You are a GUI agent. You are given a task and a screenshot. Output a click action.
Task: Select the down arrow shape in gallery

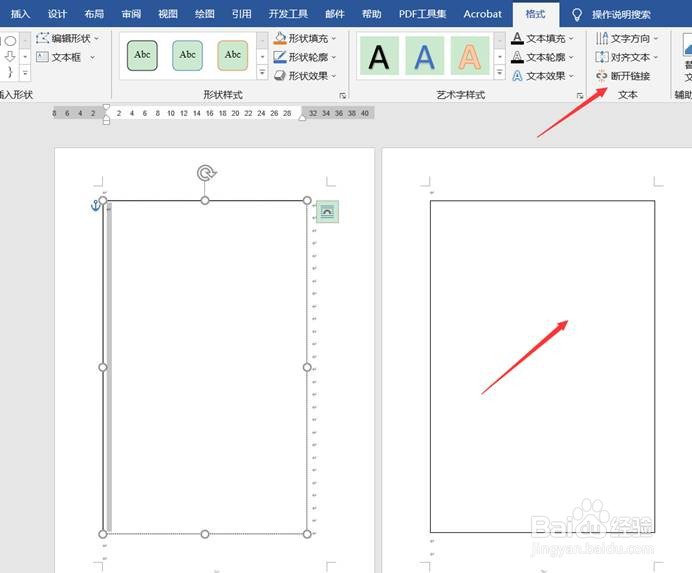(x=10, y=56)
